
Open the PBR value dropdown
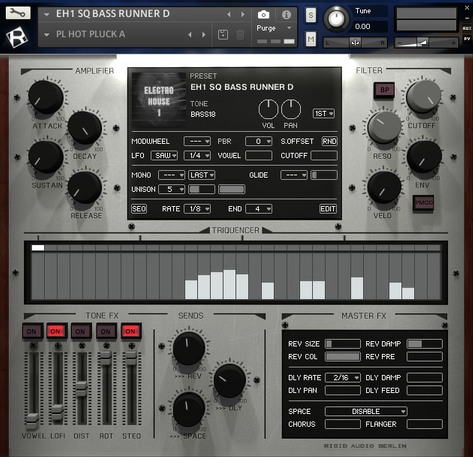point(259,141)
